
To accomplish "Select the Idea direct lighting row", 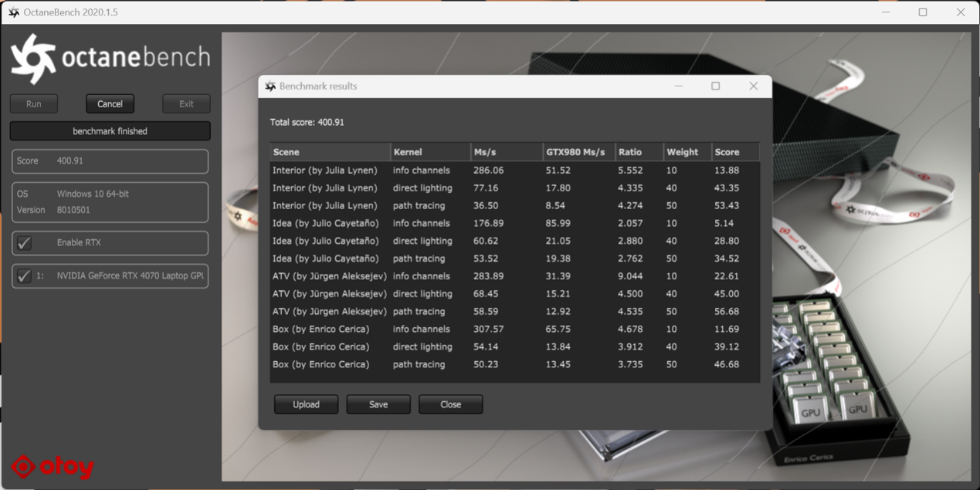I will pyautogui.click(x=515, y=241).
